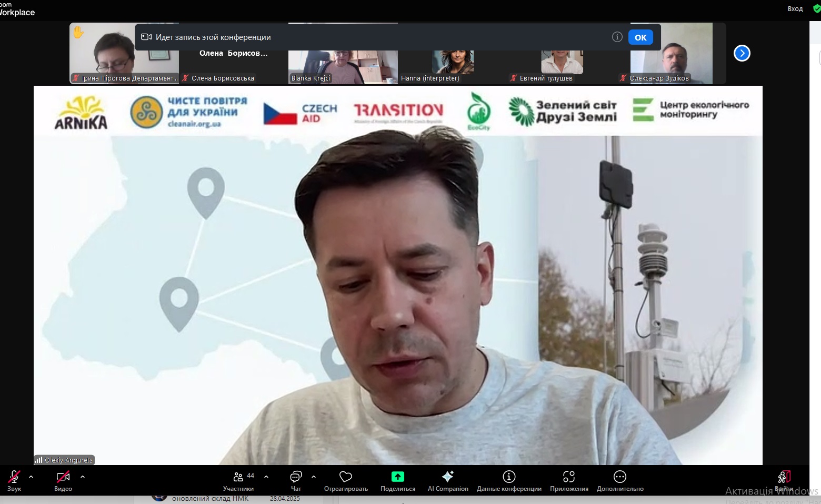
Task: Show next participants with blue arrow
Action: pos(742,53)
